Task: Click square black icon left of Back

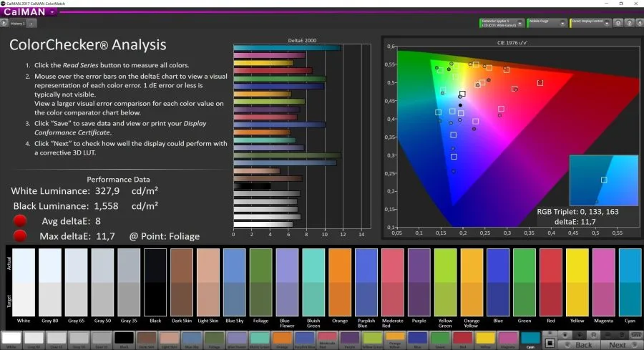Action: click(x=550, y=343)
